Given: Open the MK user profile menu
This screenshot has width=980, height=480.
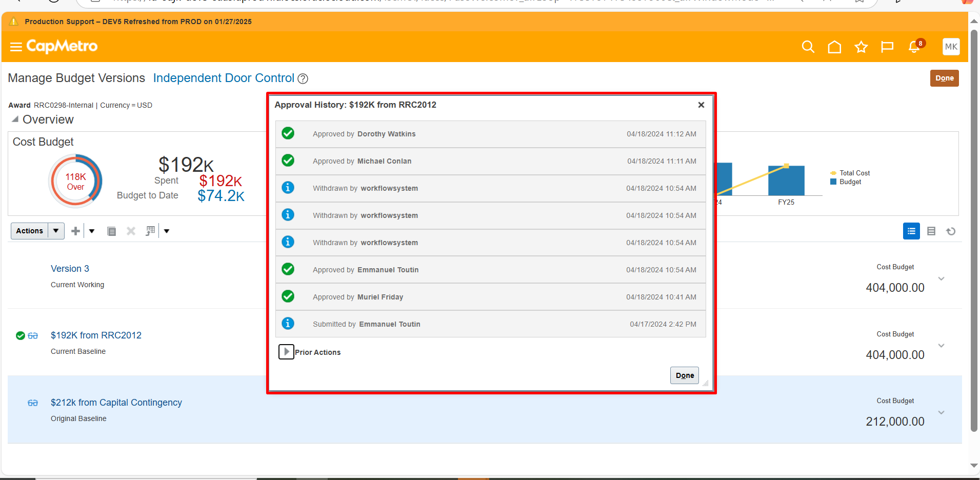Looking at the screenshot, I should [951, 47].
